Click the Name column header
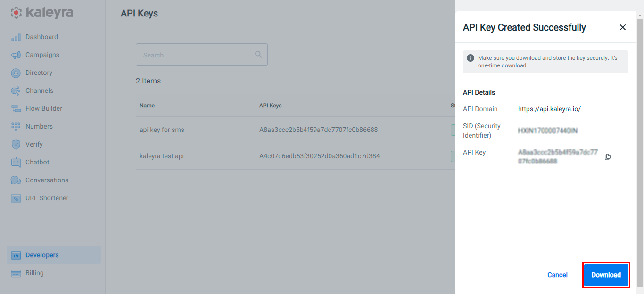644x294 pixels. pyautogui.click(x=147, y=106)
